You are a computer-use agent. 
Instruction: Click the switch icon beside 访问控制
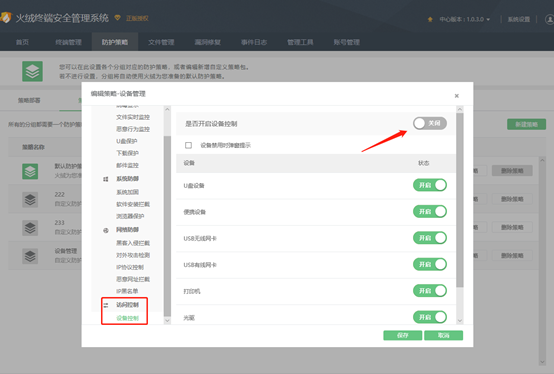pos(106,305)
